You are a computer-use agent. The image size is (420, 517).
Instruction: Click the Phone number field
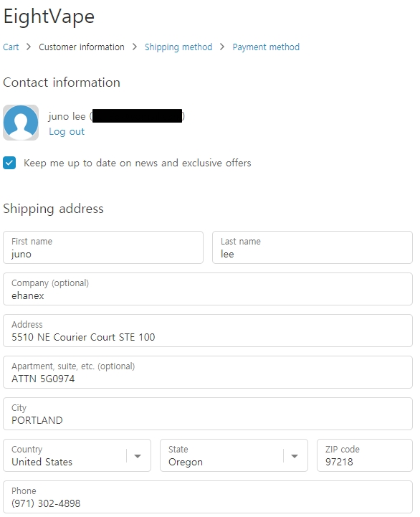(x=208, y=497)
